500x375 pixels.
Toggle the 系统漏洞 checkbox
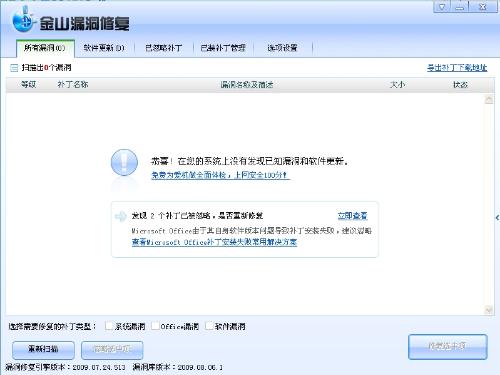pyautogui.click(x=109, y=326)
